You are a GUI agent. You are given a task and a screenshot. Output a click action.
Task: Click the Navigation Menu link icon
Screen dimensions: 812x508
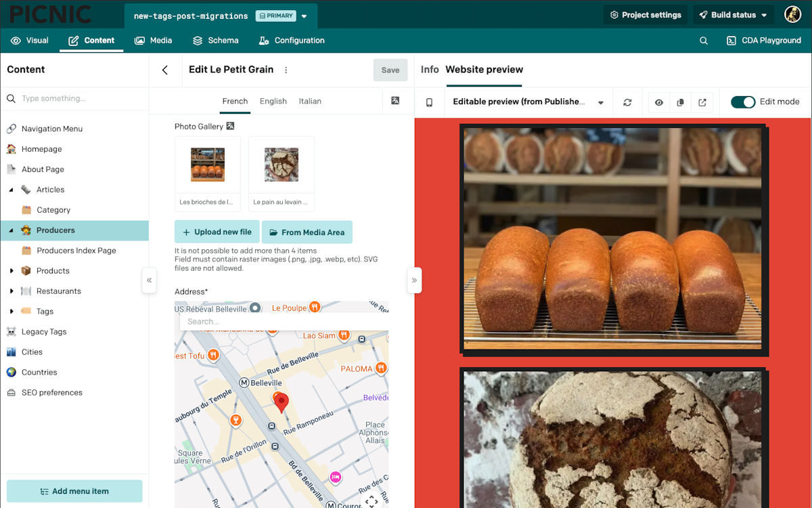[x=12, y=129]
